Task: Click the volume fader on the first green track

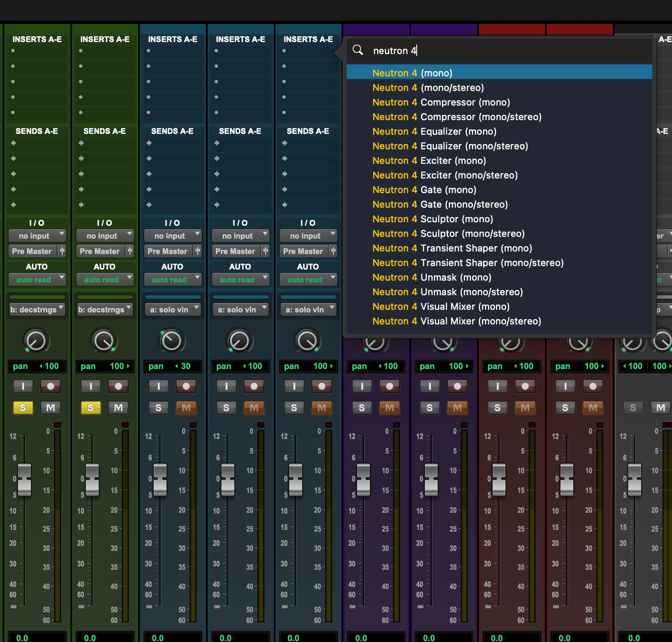Action: (24, 479)
